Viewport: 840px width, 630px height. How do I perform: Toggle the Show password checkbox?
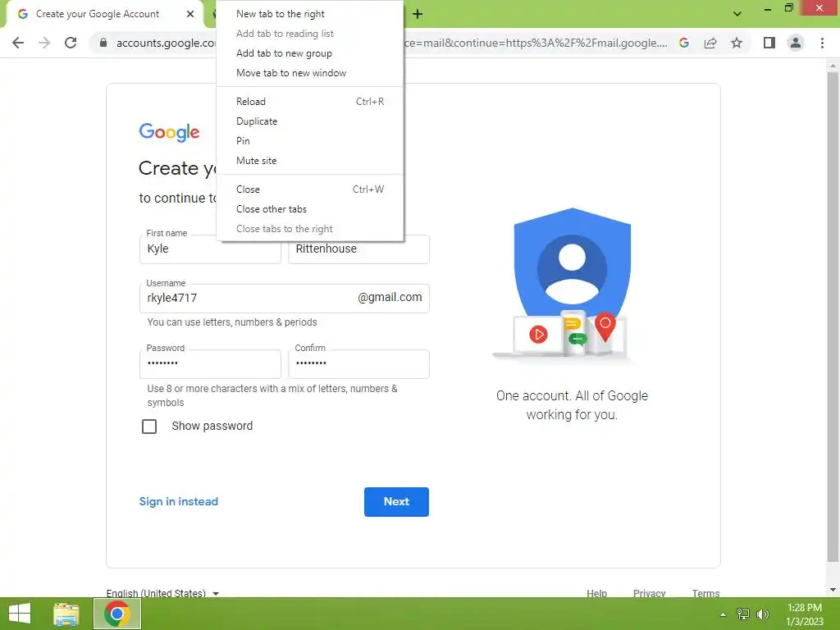(x=149, y=427)
